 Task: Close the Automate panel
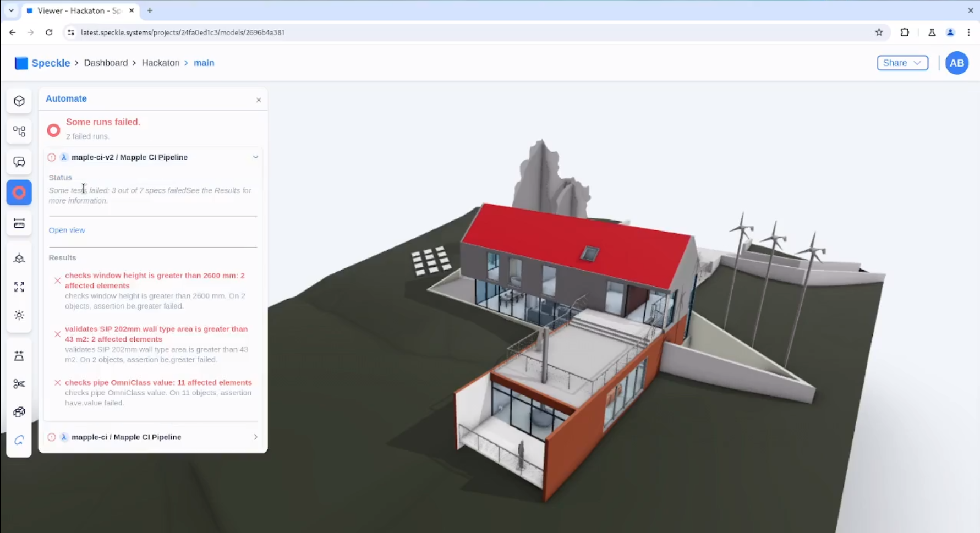click(x=259, y=100)
